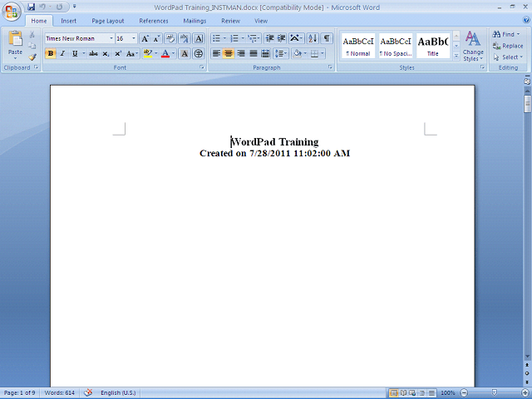Switch to the Page Layout tab
This screenshot has height=399, width=532.
tap(108, 21)
